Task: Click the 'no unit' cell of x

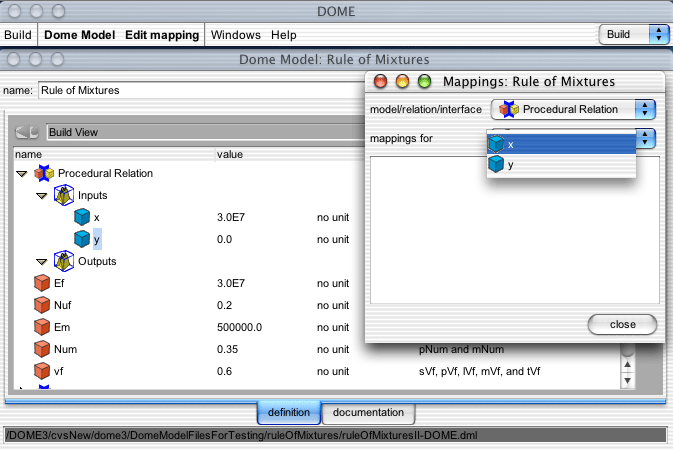Action: tap(333, 217)
